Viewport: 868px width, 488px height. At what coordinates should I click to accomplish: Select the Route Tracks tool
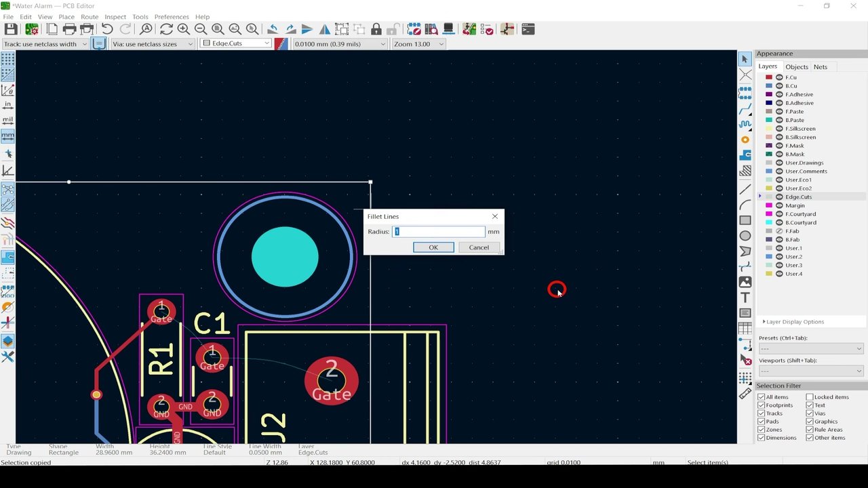[x=745, y=108]
